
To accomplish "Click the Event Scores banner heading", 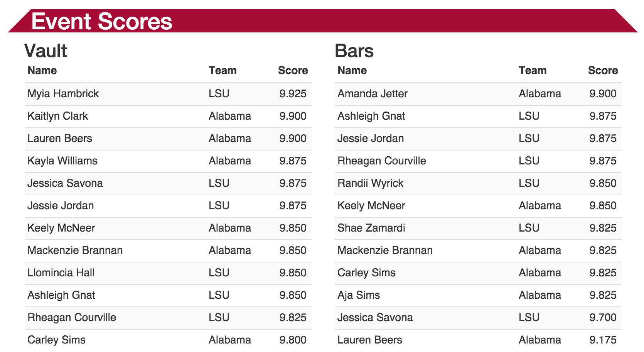I will 102,21.
